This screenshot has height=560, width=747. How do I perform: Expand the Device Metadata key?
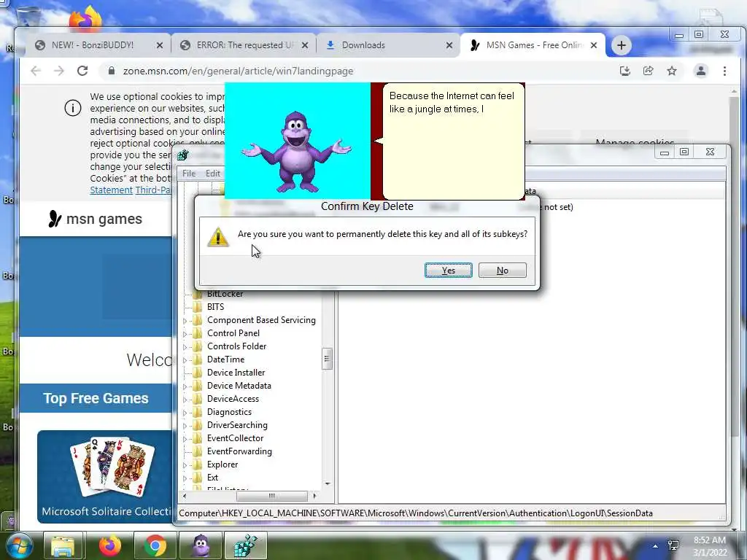click(x=185, y=386)
